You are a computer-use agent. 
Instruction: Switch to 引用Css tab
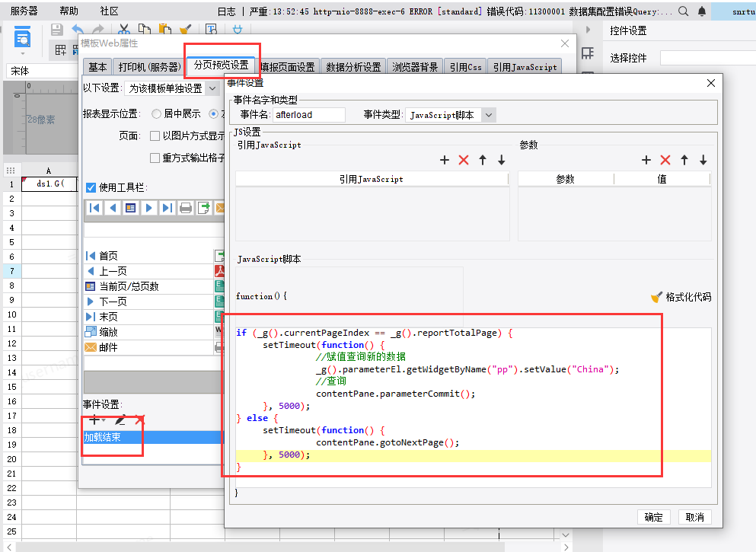coord(465,67)
